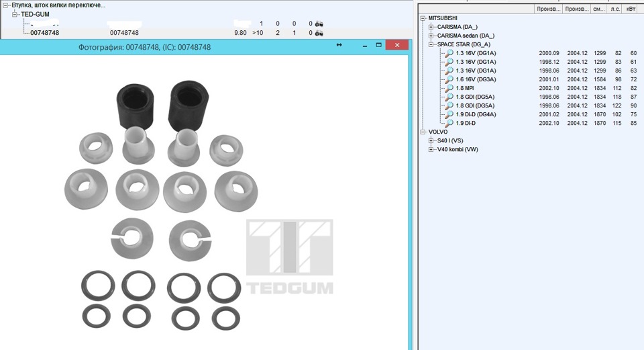Click the 2001.02 production start date
The image size is (644, 350).
(549, 114)
